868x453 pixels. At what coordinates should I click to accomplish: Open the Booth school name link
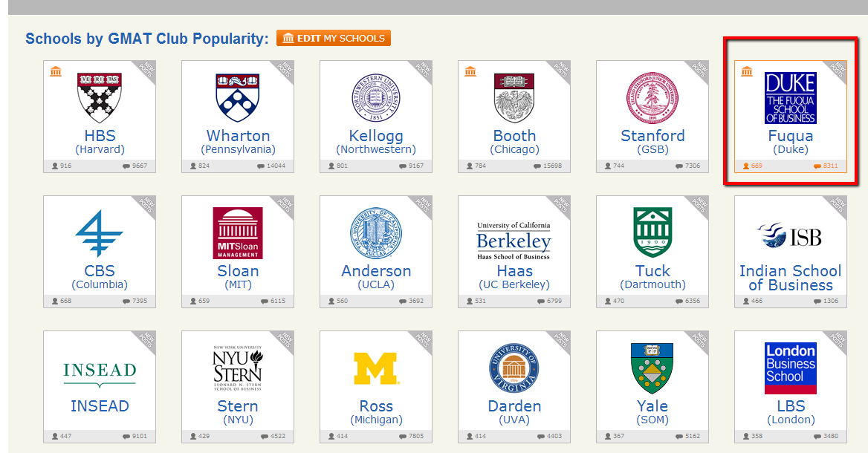pos(514,136)
